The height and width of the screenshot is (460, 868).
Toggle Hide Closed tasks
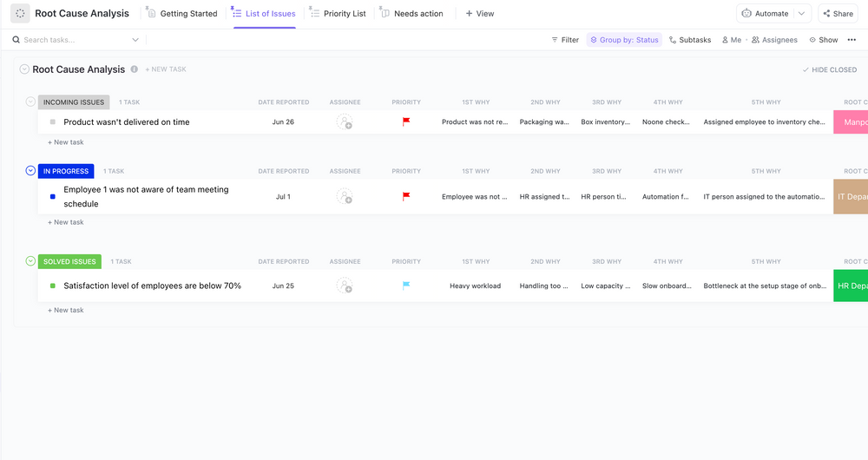point(829,70)
